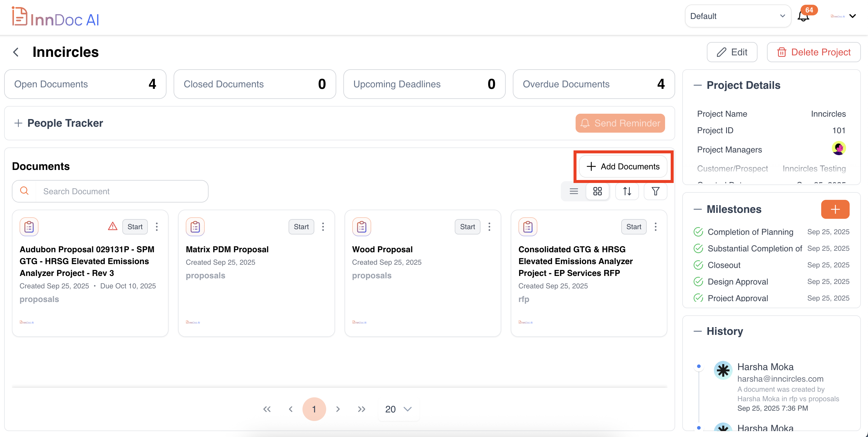Click the Add Documents button
Image resolution: width=868 pixels, height=437 pixels.
pos(623,166)
